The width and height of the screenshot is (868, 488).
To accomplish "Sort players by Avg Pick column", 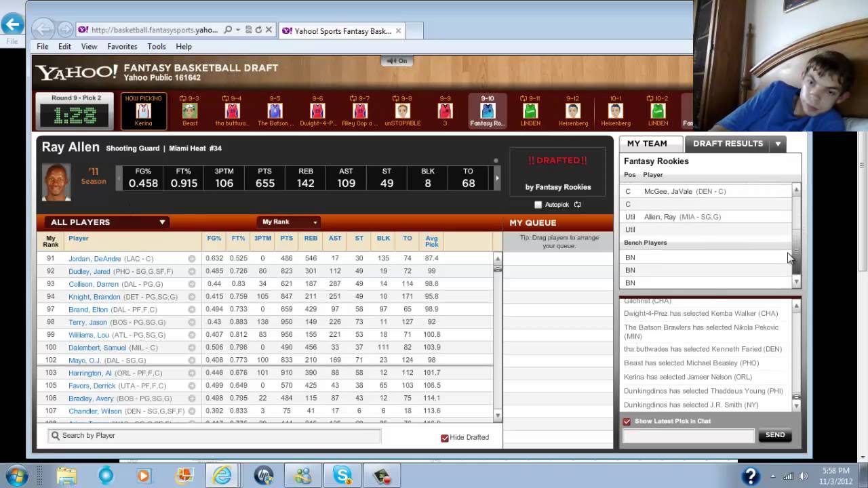I will pyautogui.click(x=431, y=241).
